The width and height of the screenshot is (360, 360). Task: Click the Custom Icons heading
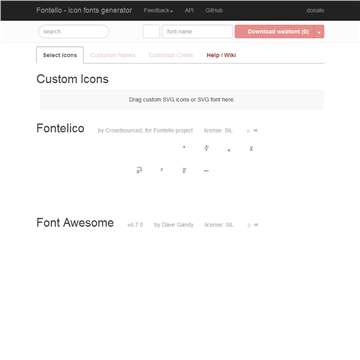[x=72, y=79]
